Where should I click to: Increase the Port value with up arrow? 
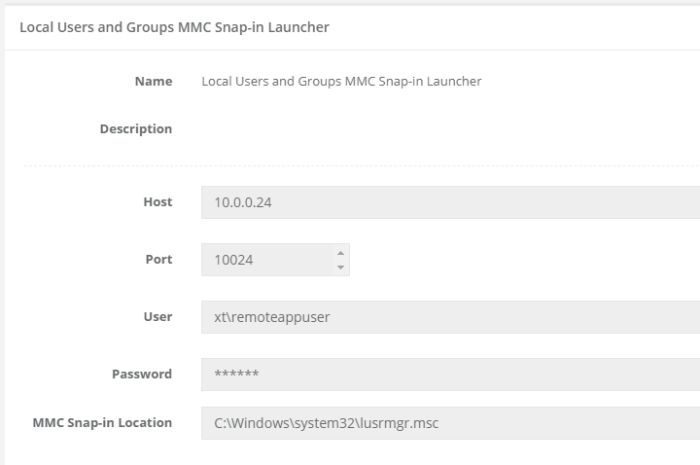point(340,253)
